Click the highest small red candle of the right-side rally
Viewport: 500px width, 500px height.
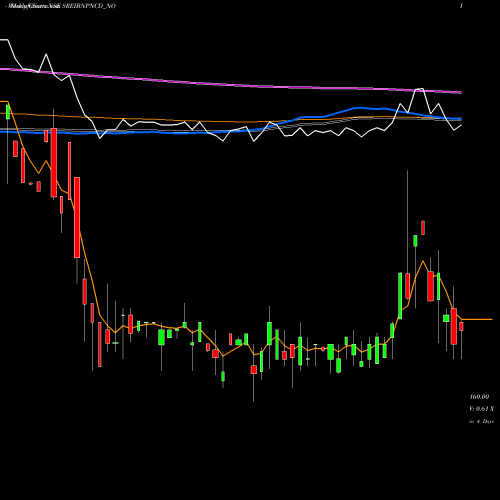coord(423,228)
